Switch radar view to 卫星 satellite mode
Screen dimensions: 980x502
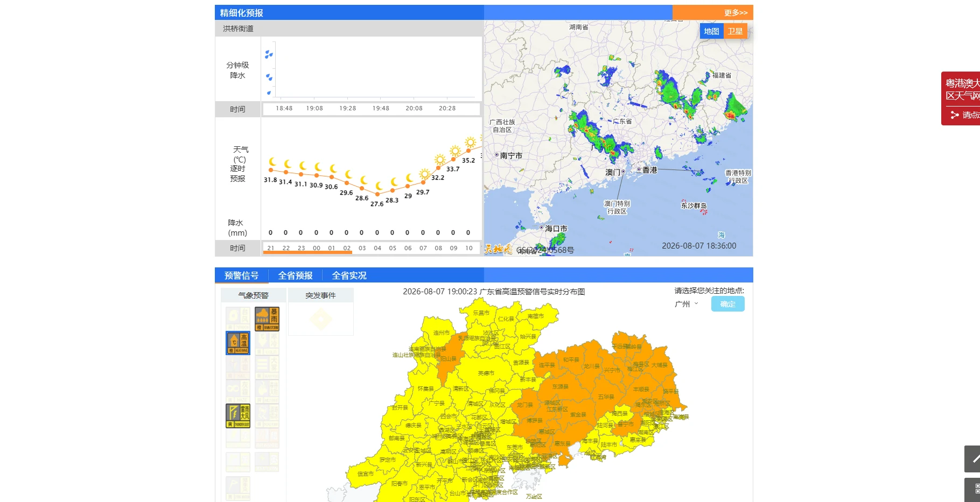(x=735, y=31)
